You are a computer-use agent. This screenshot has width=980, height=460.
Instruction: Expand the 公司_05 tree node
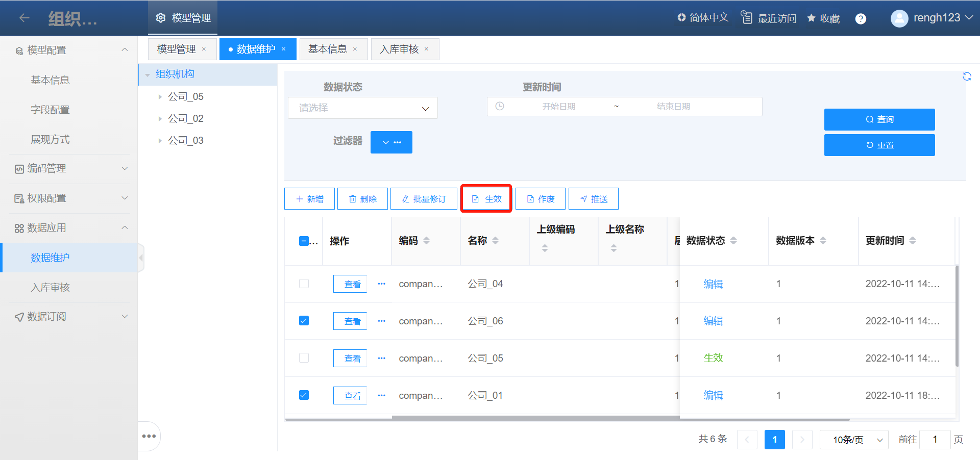click(160, 97)
